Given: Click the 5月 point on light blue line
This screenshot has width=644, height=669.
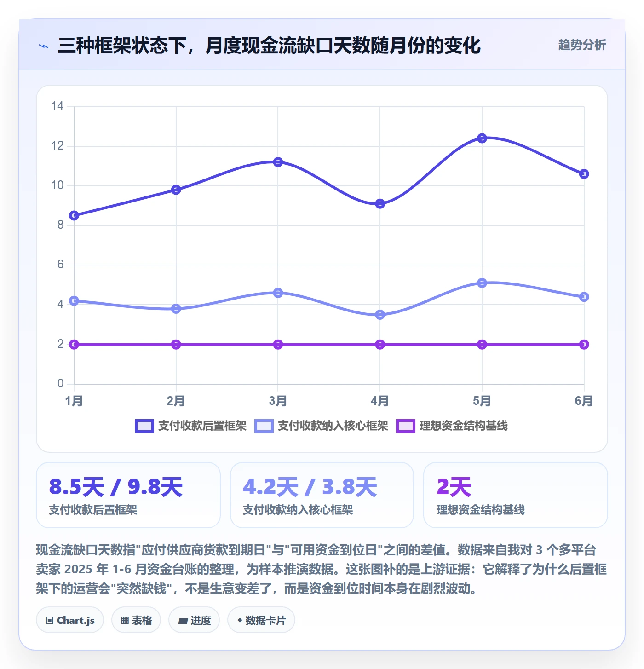Looking at the screenshot, I should click(x=482, y=283).
